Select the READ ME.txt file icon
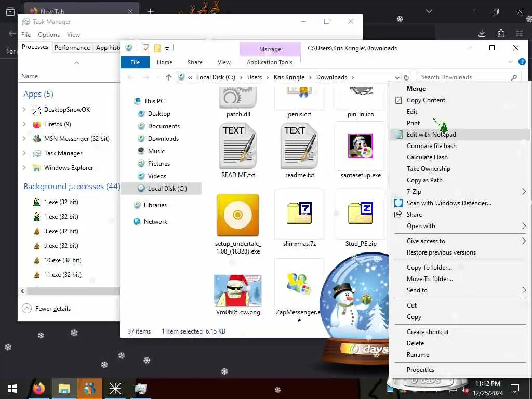The image size is (532, 399). tap(238, 147)
